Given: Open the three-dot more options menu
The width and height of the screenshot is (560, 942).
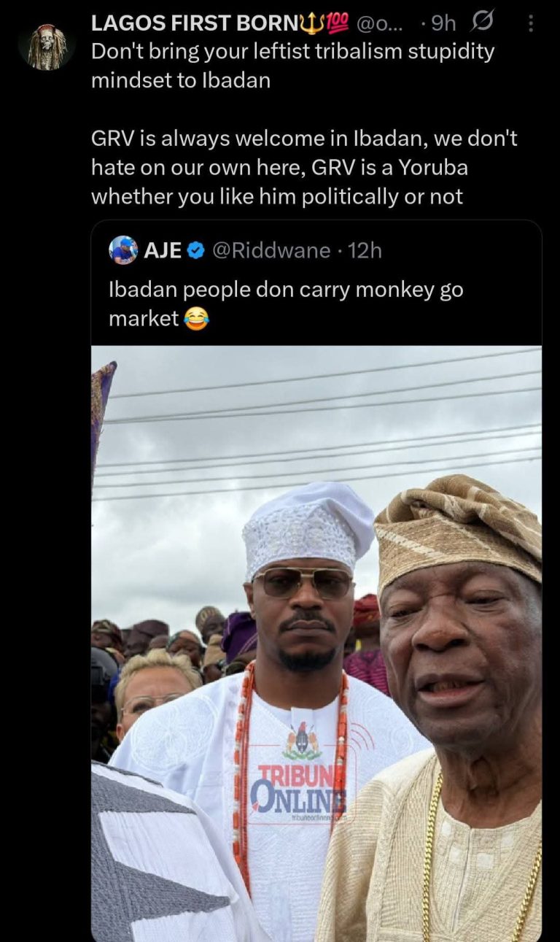Looking at the screenshot, I should pos(530,24).
